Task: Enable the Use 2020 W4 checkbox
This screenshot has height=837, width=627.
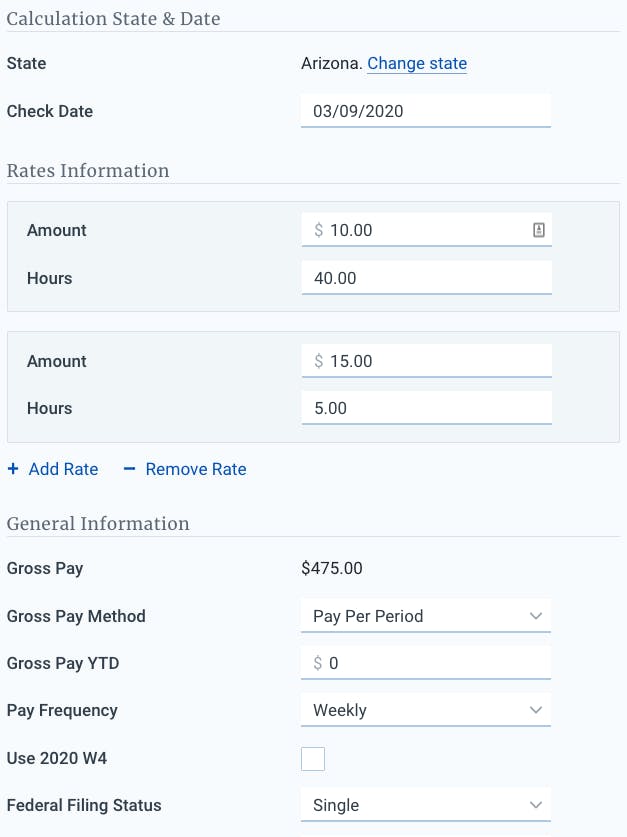Action: tap(313, 758)
